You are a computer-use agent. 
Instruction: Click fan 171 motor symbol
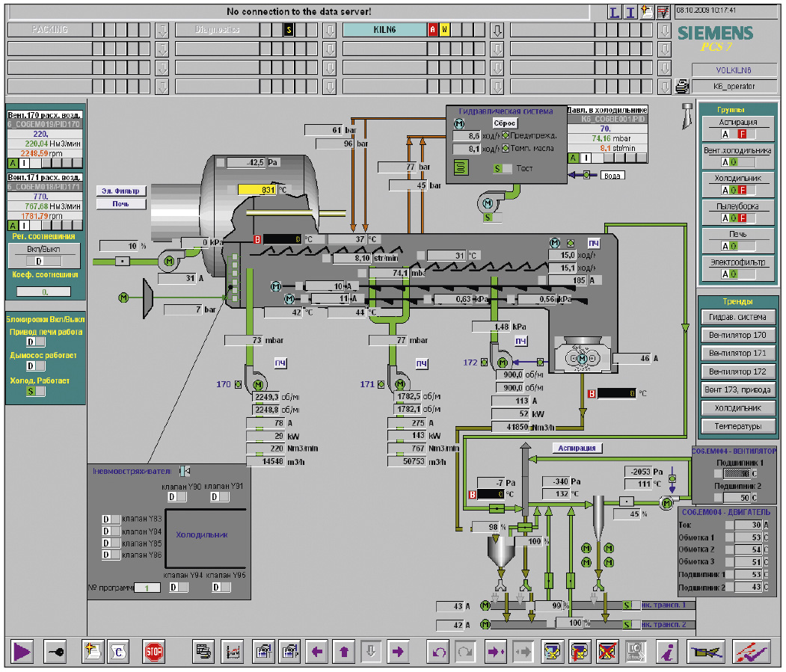pos(399,384)
